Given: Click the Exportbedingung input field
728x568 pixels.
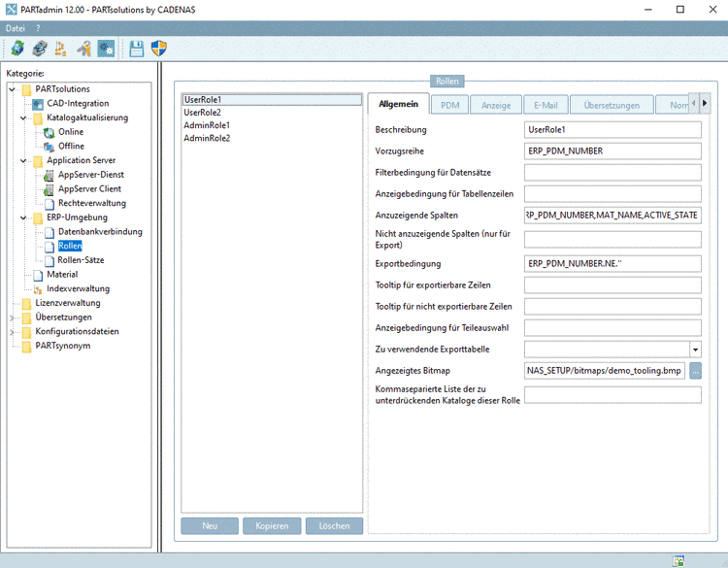Looking at the screenshot, I should 612,263.
